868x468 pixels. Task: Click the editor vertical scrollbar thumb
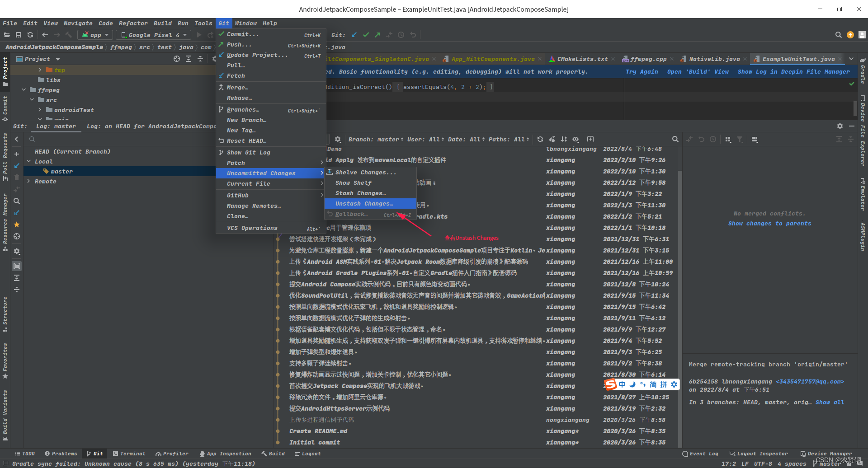click(855, 108)
